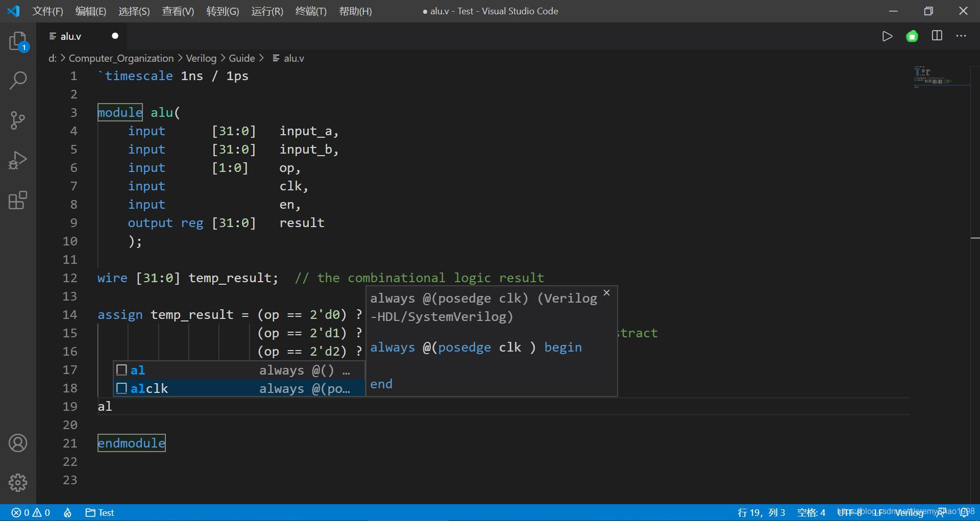The height and width of the screenshot is (521, 980).
Task: Open the Computer_Organization breadcrumb
Action: (121, 58)
